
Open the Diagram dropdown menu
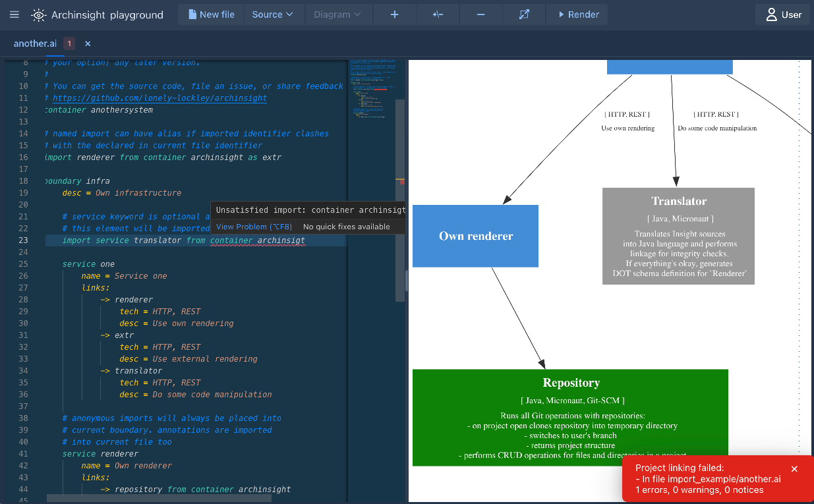pyautogui.click(x=337, y=14)
